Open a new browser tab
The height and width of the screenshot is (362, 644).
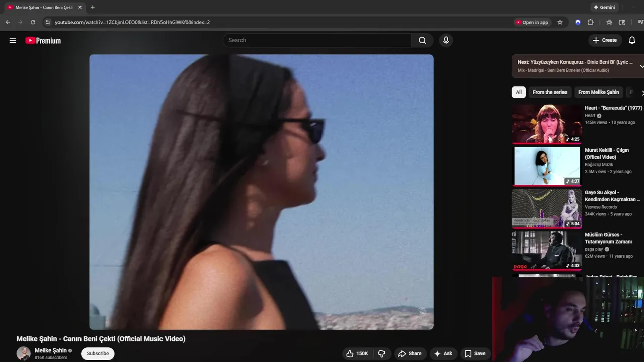point(92,7)
